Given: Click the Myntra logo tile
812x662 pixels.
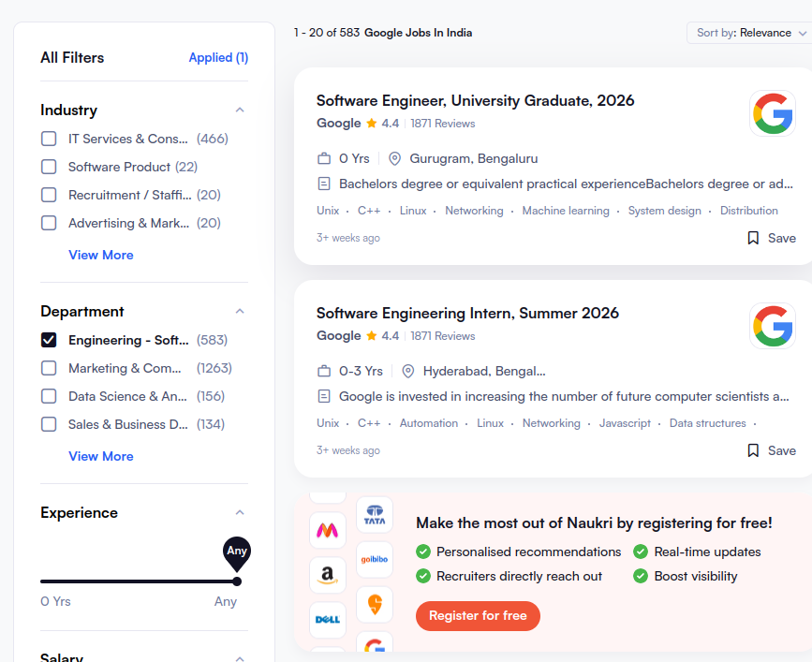Looking at the screenshot, I should coord(327,530).
